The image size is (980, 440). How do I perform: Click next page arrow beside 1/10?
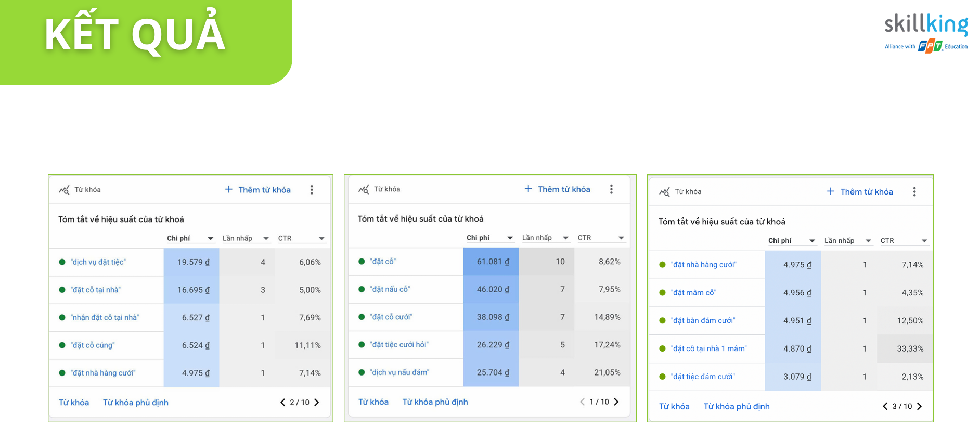tap(616, 402)
